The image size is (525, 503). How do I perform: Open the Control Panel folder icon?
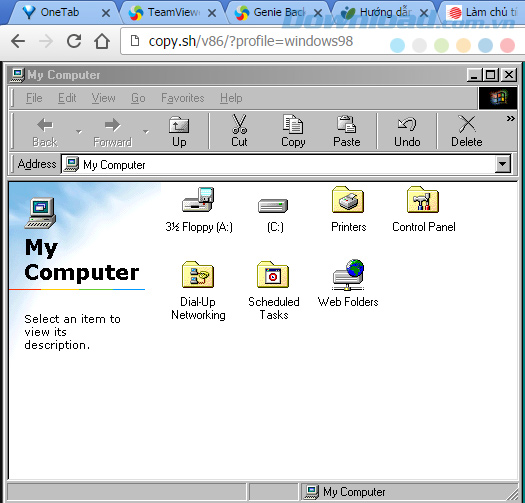click(423, 200)
